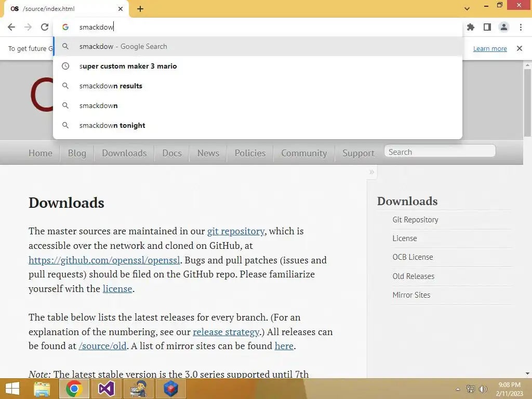Open OCB License in sidebar

413,257
